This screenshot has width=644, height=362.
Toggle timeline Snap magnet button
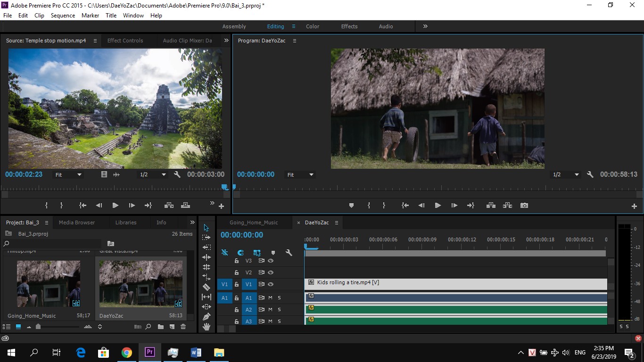point(240,253)
